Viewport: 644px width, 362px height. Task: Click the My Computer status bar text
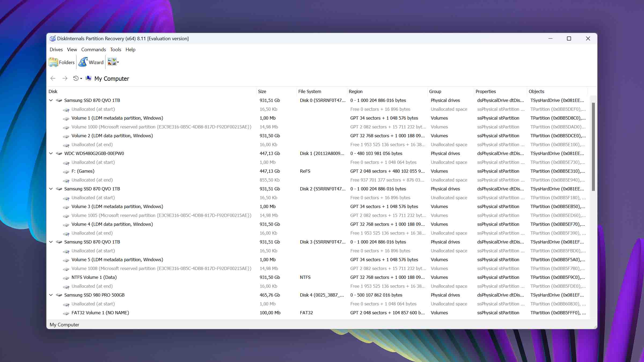(64, 325)
